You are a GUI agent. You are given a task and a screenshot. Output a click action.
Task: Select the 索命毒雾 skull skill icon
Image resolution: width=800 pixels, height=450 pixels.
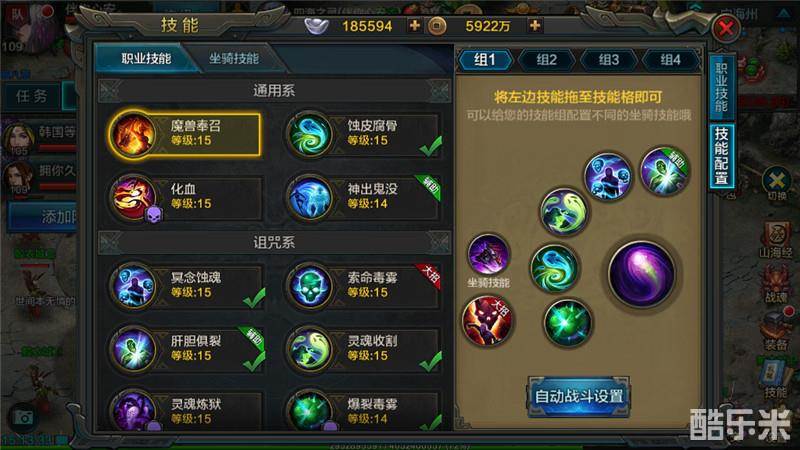(x=310, y=286)
